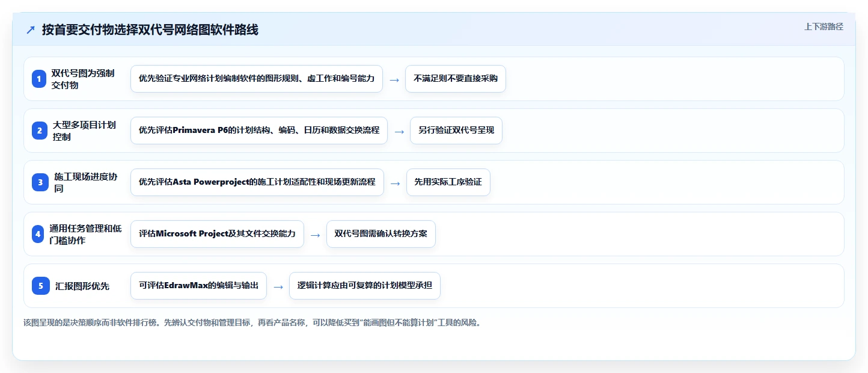Click the arrow before 不满足则不要直接采购
This screenshot has width=868, height=373.
tap(394, 79)
